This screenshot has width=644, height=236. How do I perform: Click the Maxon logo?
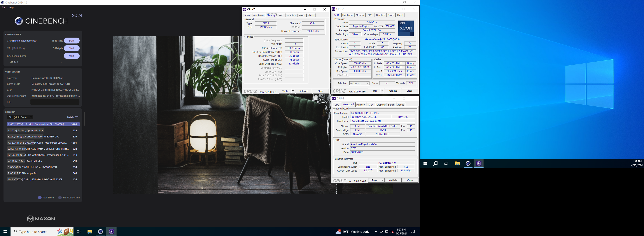point(41,219)
